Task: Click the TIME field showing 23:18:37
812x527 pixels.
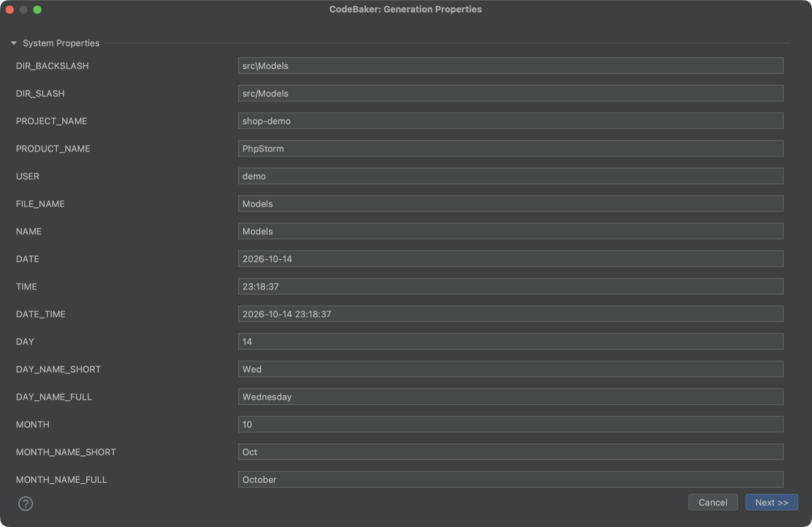Action: [511, 286]
